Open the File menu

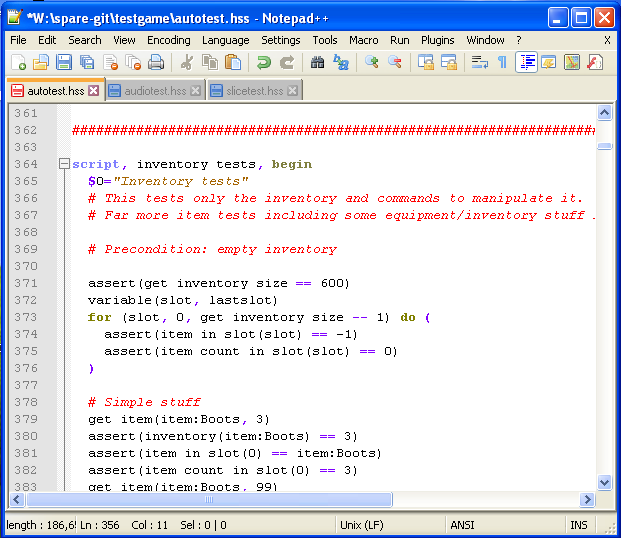coord(18,40)
